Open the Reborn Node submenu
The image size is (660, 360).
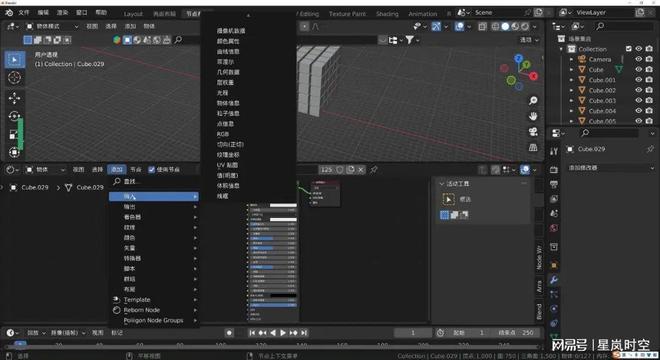(x=154, y=310)
